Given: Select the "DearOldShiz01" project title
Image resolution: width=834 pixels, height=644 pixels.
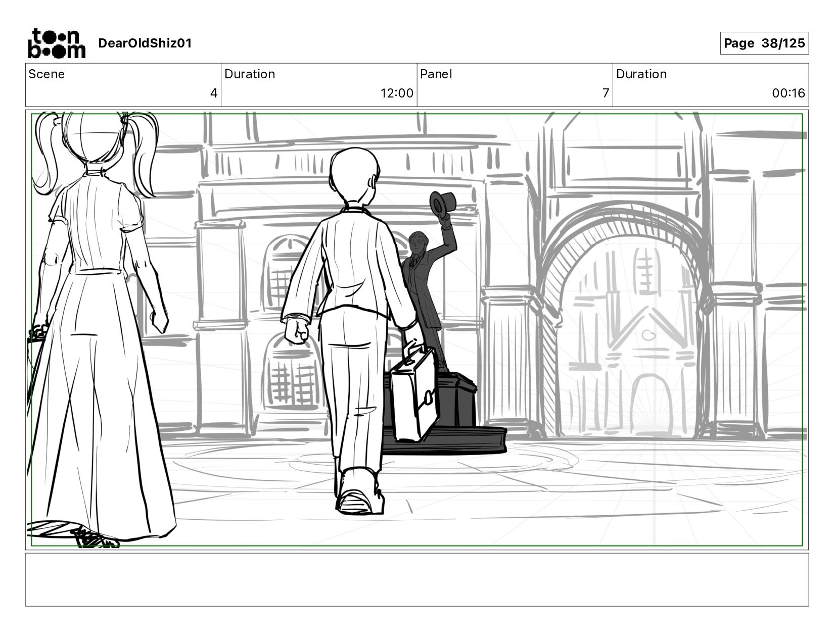Looking at the screenshot, I should pos(145,43).
